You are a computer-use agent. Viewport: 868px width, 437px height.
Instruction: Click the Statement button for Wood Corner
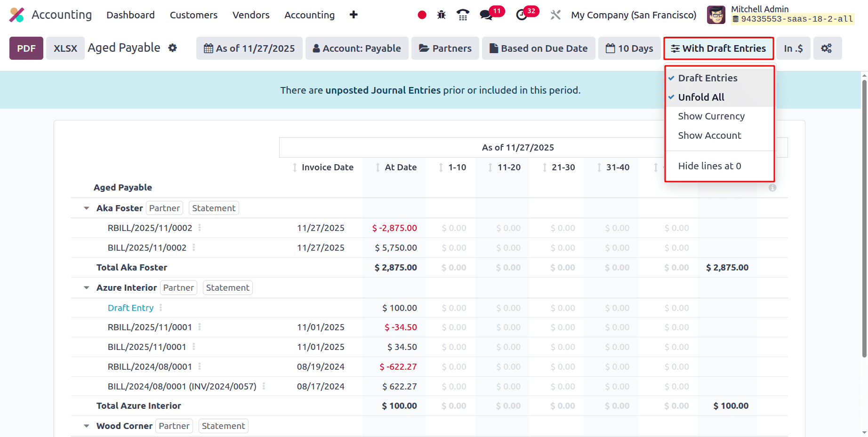tap(224, 426)
